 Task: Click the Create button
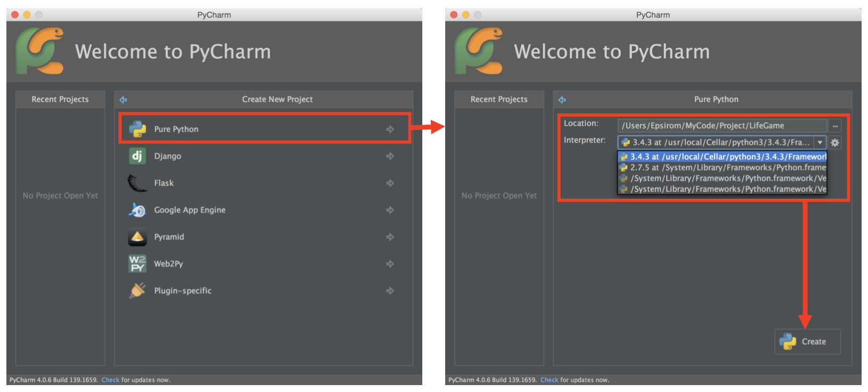(807, 341)
